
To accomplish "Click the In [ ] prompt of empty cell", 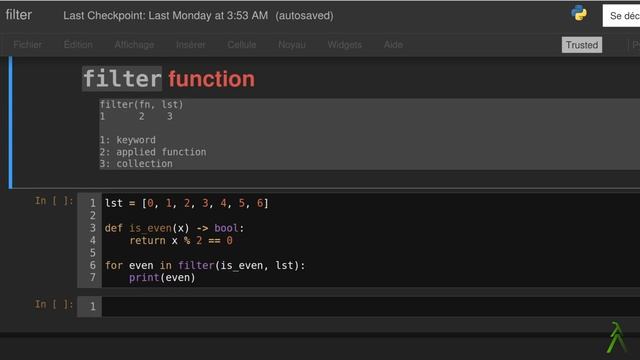I will 54,304.
